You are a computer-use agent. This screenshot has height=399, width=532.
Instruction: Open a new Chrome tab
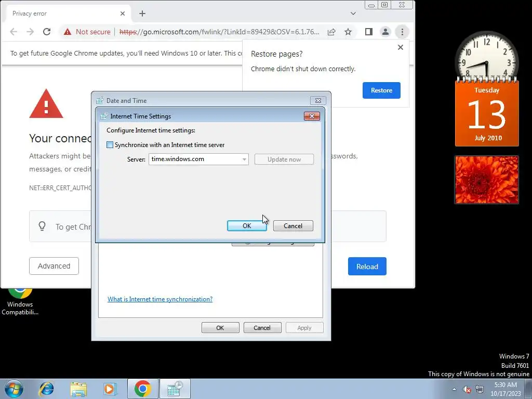(x=142, y=14)
